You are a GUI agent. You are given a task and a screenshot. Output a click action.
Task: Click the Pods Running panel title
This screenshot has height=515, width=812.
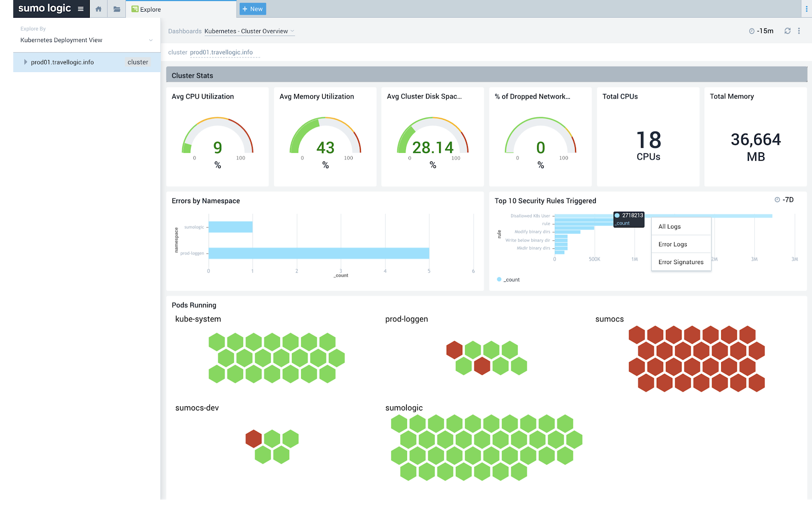pos(194,305)
